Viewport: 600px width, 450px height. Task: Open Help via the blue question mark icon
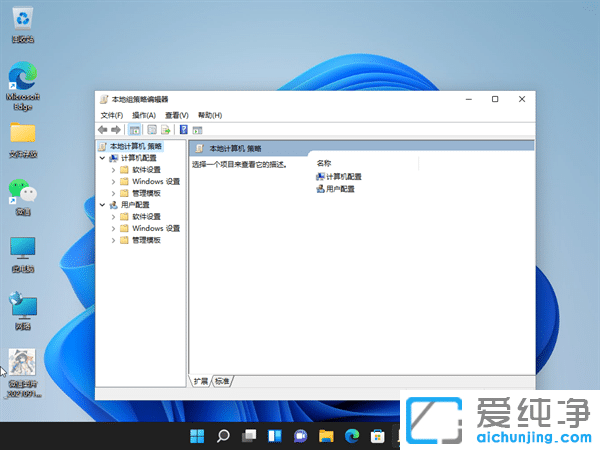[x=184, y=130]
